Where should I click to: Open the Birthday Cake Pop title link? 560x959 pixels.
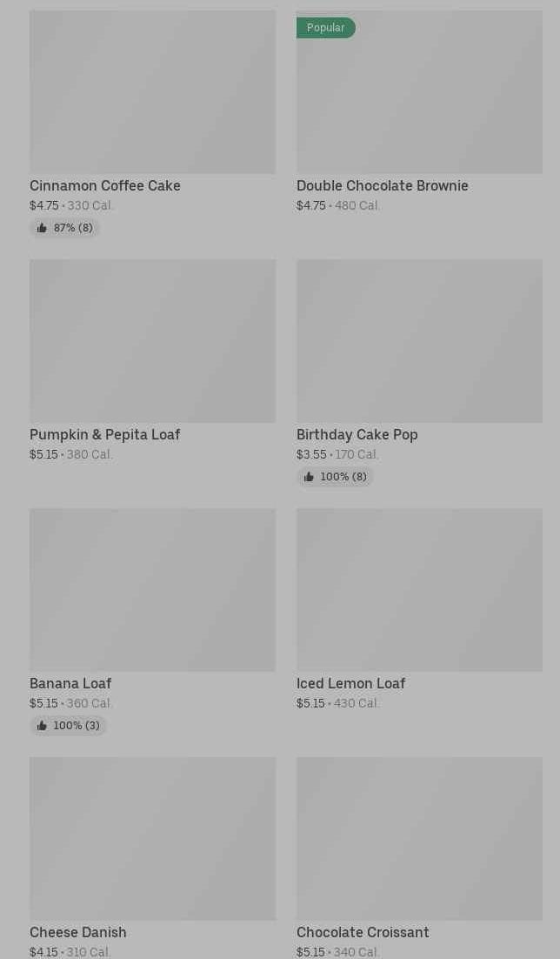point(357,434)
